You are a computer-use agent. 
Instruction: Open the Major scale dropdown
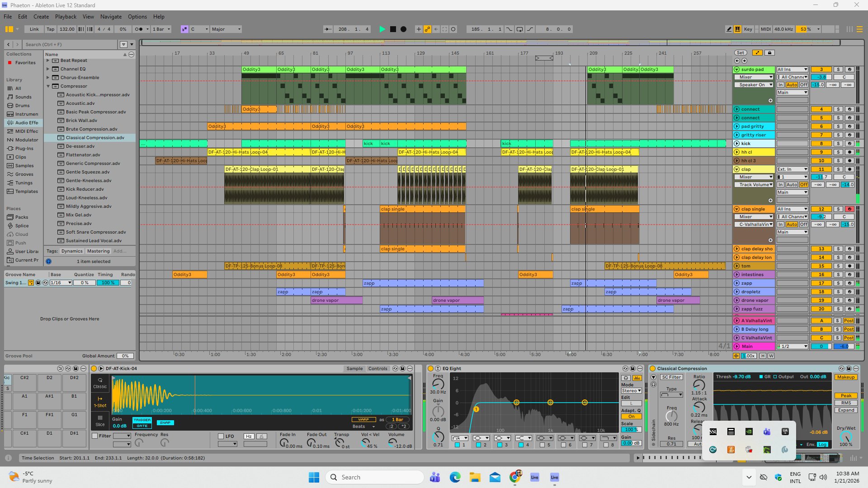pos(226,29)
